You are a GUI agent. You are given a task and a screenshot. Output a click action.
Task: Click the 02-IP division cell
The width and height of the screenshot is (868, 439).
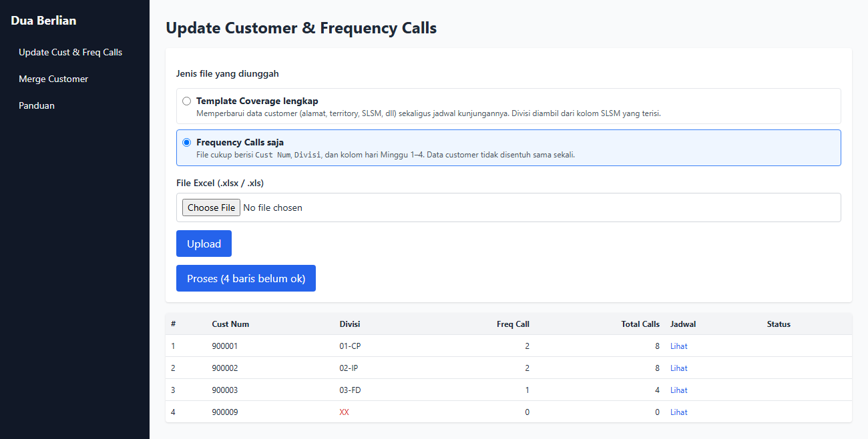point(349,368)
